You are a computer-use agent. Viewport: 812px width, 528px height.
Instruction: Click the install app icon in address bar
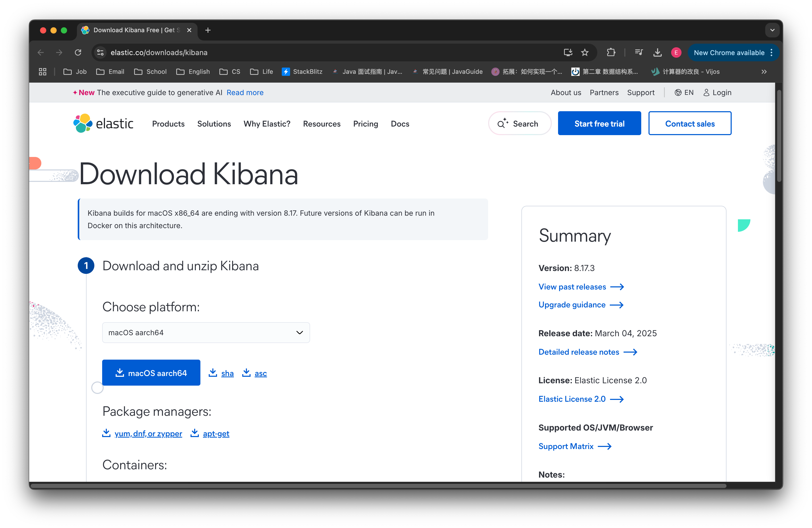tap(568, 52)
